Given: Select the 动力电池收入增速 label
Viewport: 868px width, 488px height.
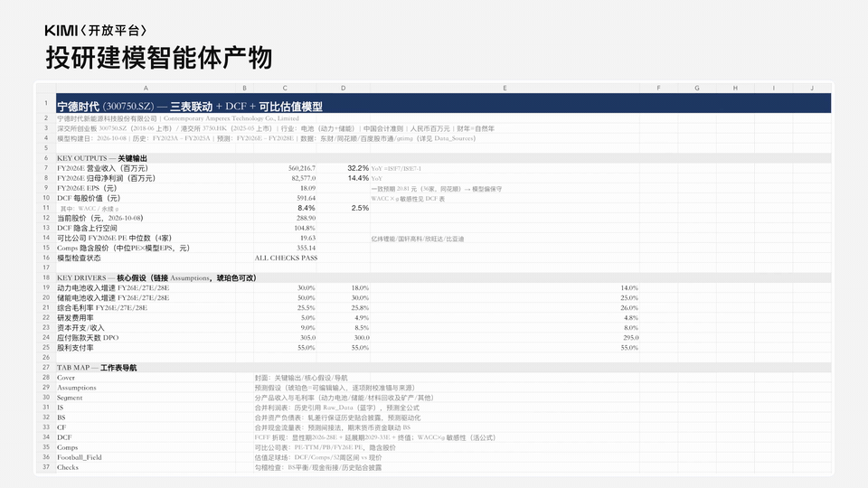Looking at the screenshot, I should pos(113,287).
